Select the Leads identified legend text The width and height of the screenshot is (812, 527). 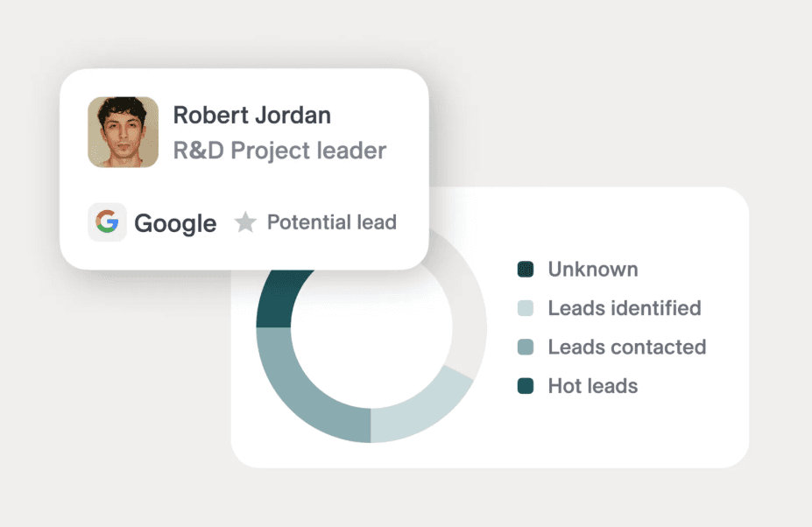point(625,308)
